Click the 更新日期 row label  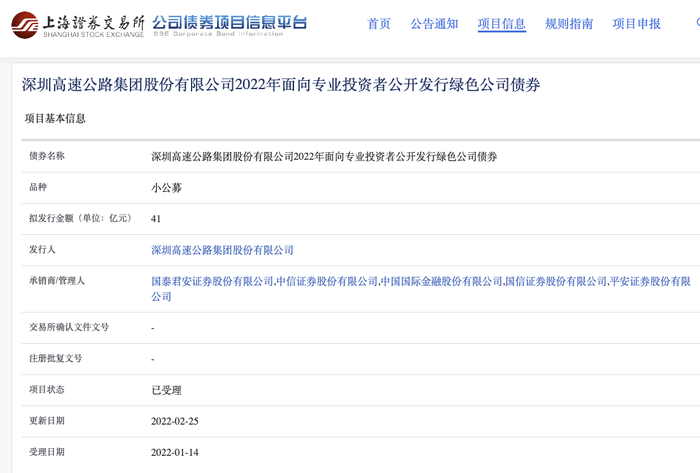pos(47,421)
